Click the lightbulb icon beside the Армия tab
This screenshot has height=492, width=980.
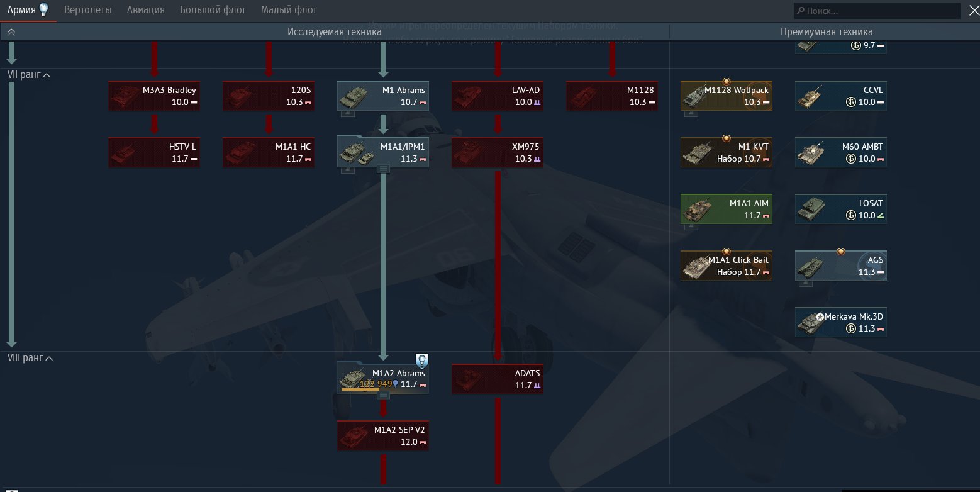point(43,9)
